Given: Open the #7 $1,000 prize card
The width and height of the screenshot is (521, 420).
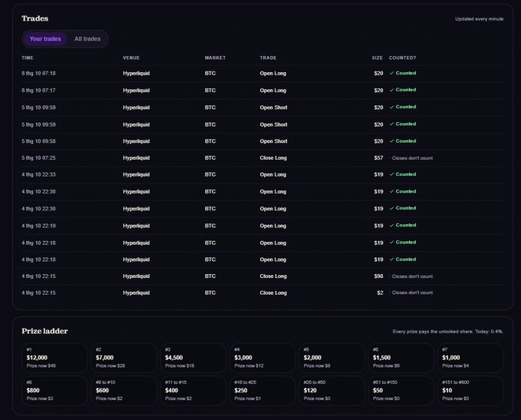Looking at the screenshot, I should pyautogui.click(x=470, y=358).
